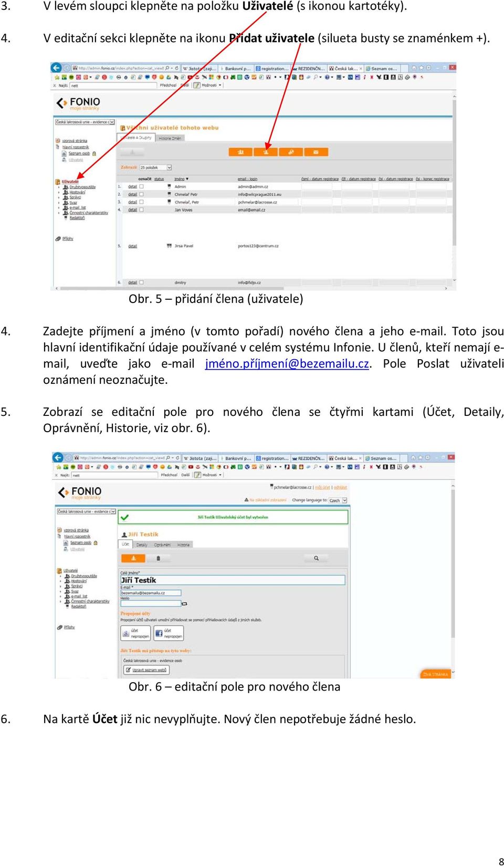Open e-mail_list in Obr. 6 tree
This screenshot has width=504, height=867.
(79, 596)
